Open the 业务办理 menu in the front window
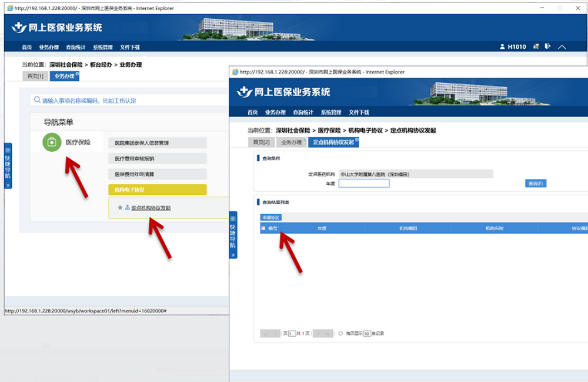 pos(275,112)
